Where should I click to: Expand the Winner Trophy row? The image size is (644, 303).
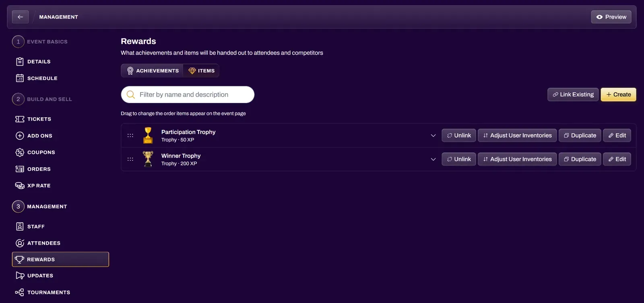click(433, 159)
